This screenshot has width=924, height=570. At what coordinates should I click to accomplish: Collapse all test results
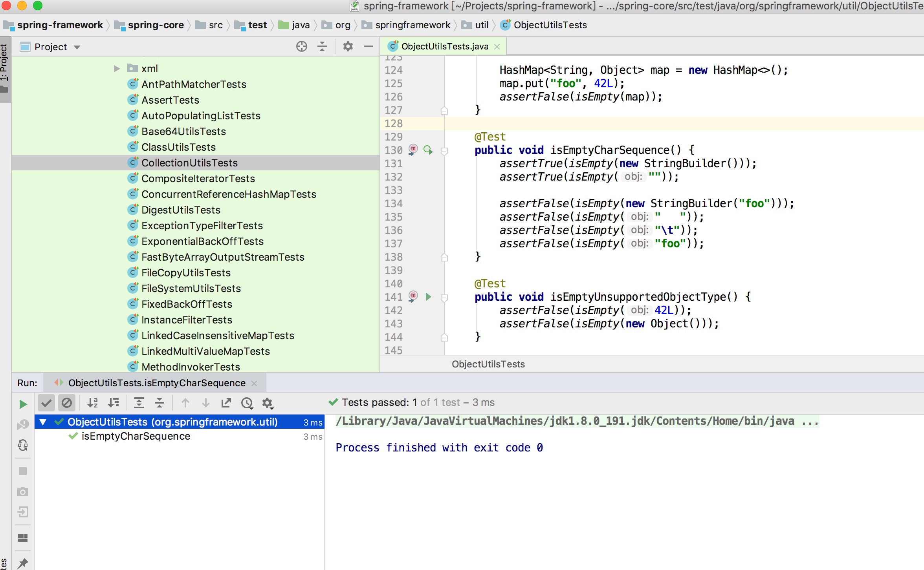click(x=159, y=403)
